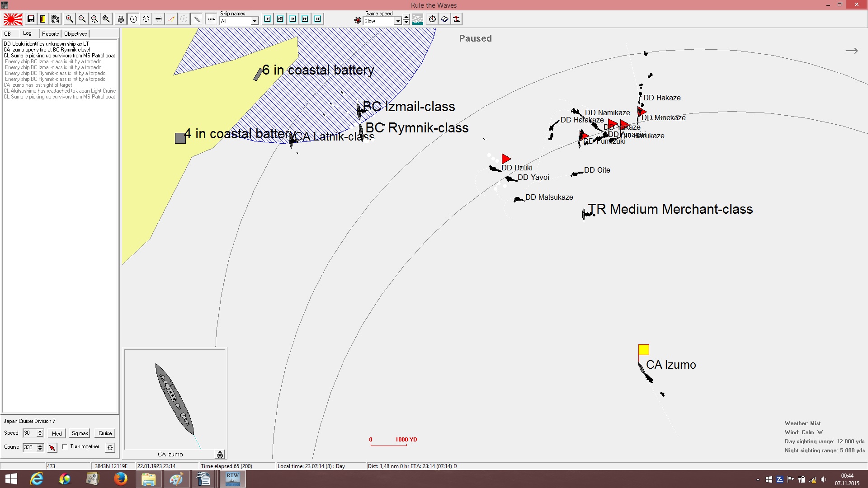The height and width of the screenshot is (488, 868).
Task: Open the Ship names dropdown
Action: (255, 21)
